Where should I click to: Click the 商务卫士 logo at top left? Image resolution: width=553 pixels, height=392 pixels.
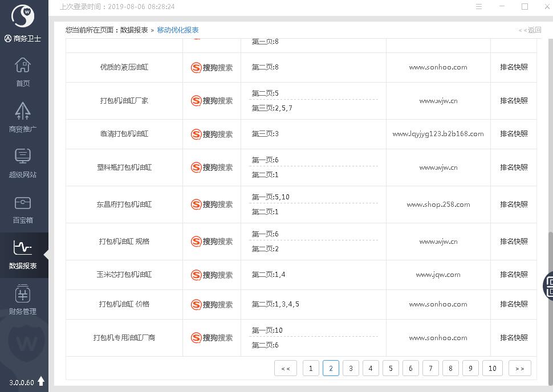pyautogui.click(x=23, y=17)
